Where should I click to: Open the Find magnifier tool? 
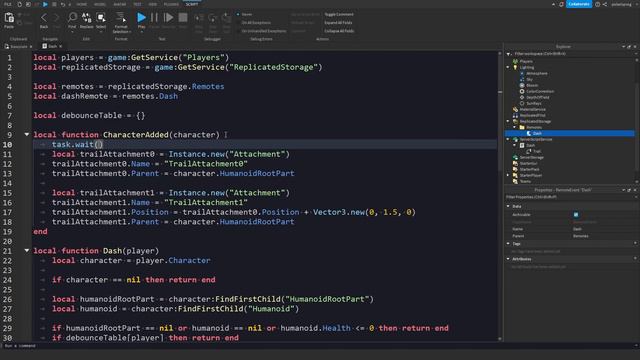(72, 18)
